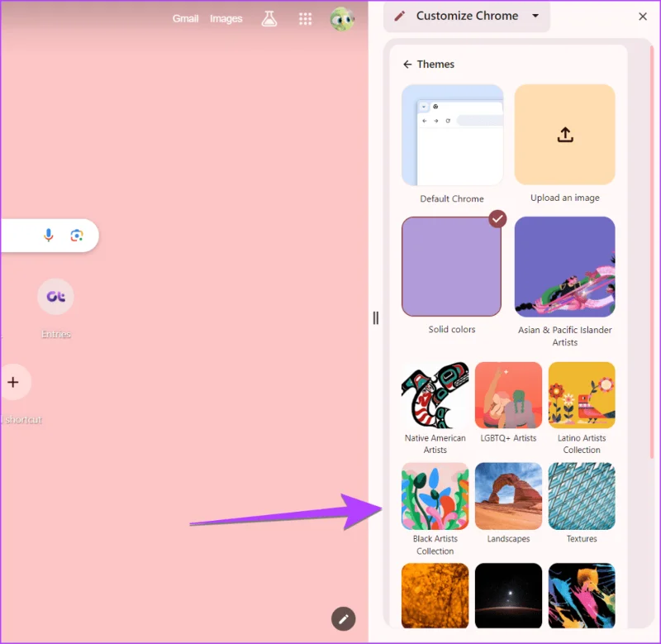Open Latino Artists Collection
This screenshot has height=644, width=661.
(582, 395)
